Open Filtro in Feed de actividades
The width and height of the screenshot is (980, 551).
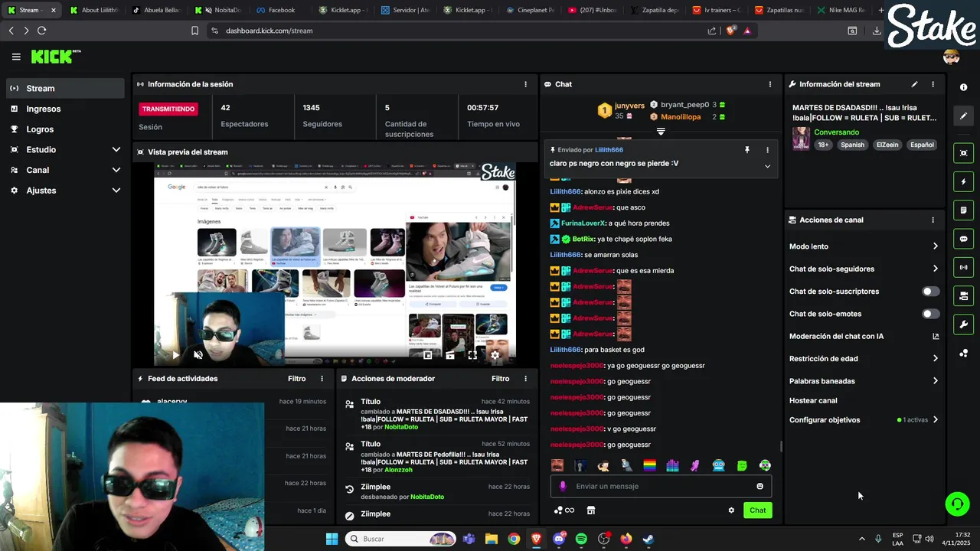pos(296,379)
